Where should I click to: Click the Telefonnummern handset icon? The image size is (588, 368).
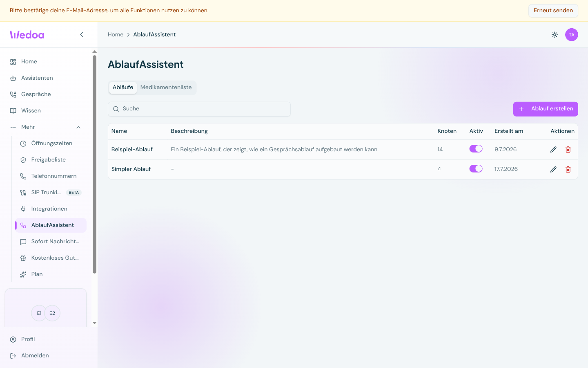23,176
